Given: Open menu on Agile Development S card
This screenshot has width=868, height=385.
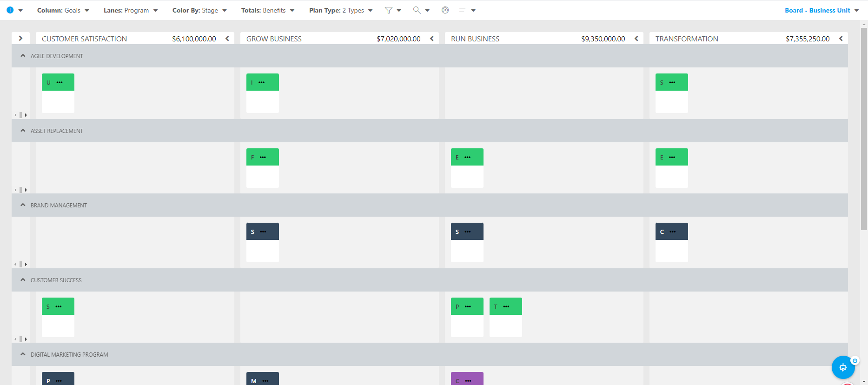Looking at the screenshot, I should (672, 82).
